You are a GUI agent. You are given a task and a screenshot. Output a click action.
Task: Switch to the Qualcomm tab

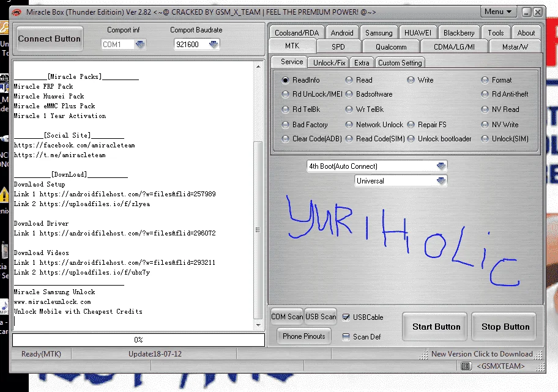coord(391,46)
